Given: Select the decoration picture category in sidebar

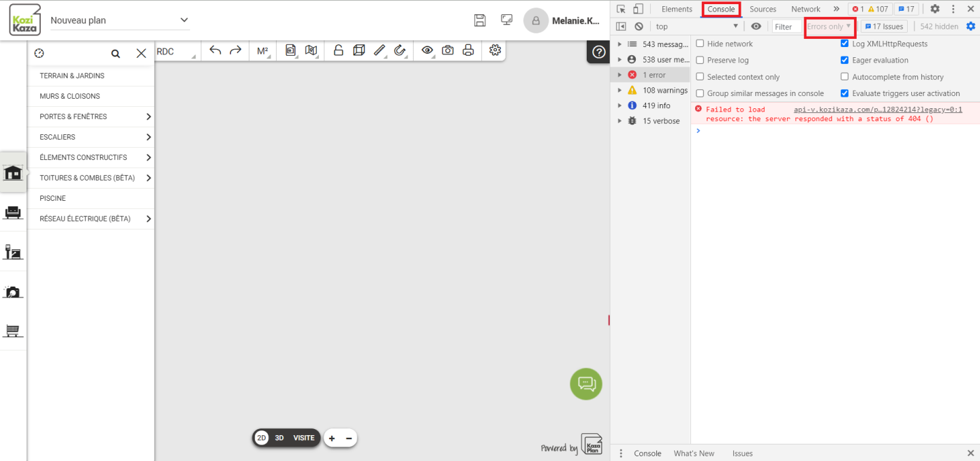Looking at the screenshot, I should [13, 252].
